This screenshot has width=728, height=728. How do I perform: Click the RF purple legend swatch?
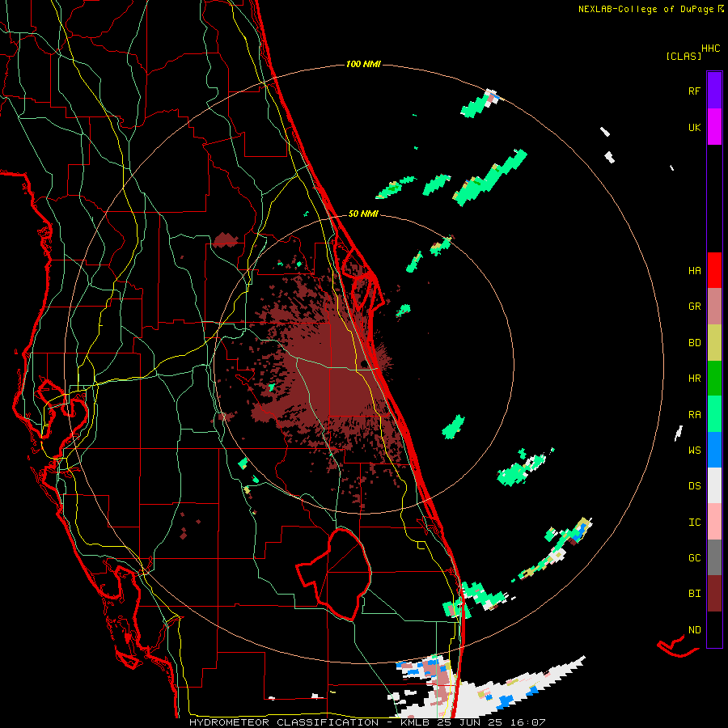(714, 91)
